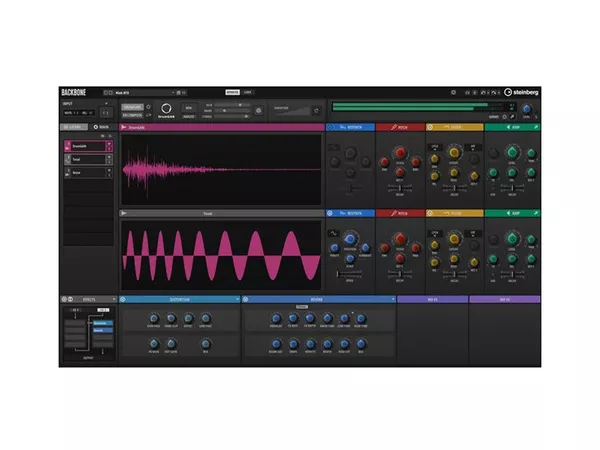This screenshot has height=450, width=600.
Task: Toggle the small switch beside the DrumGAN button
Action: click(148, 107)
